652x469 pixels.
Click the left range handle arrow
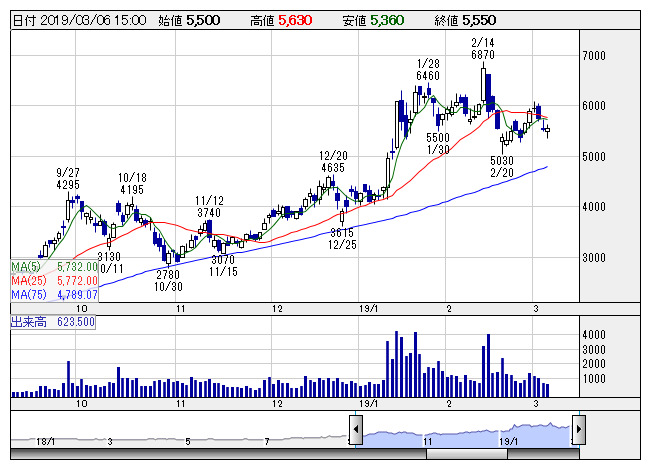pyautogui.click(x=355, y=431)
